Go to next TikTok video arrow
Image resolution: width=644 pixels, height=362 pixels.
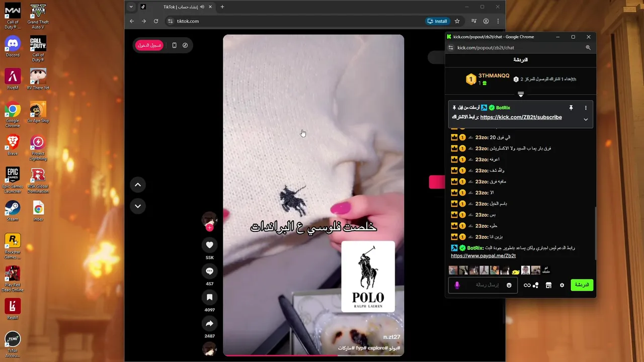click(137, 206)
